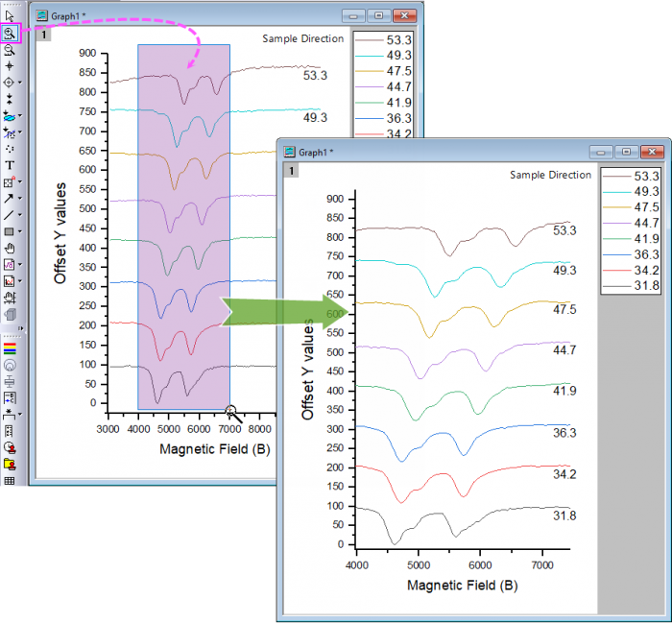
Task: Activate the Zoom In tool
Action: click(x=10, y=33)
